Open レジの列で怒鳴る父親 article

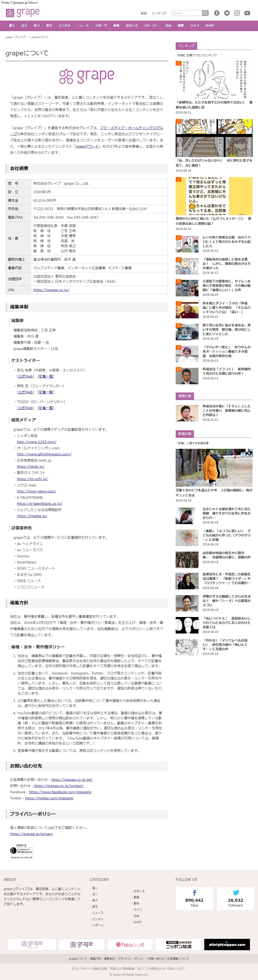(226, 242)
